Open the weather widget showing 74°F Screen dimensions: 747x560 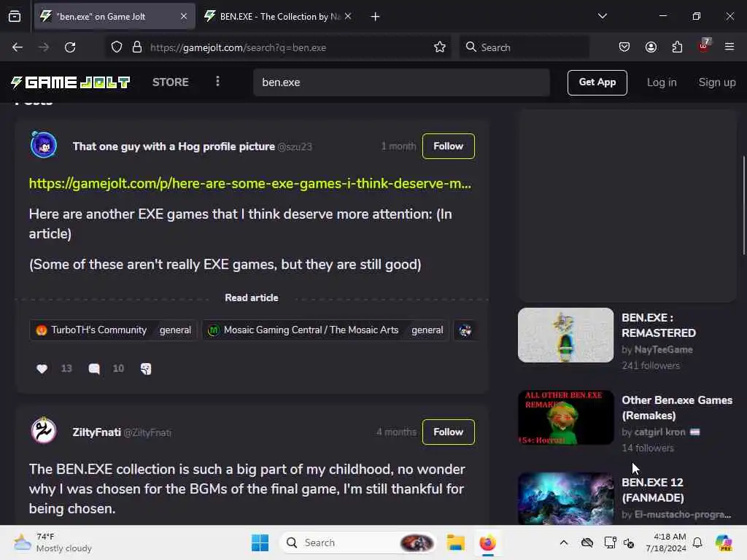coord(53,542)
